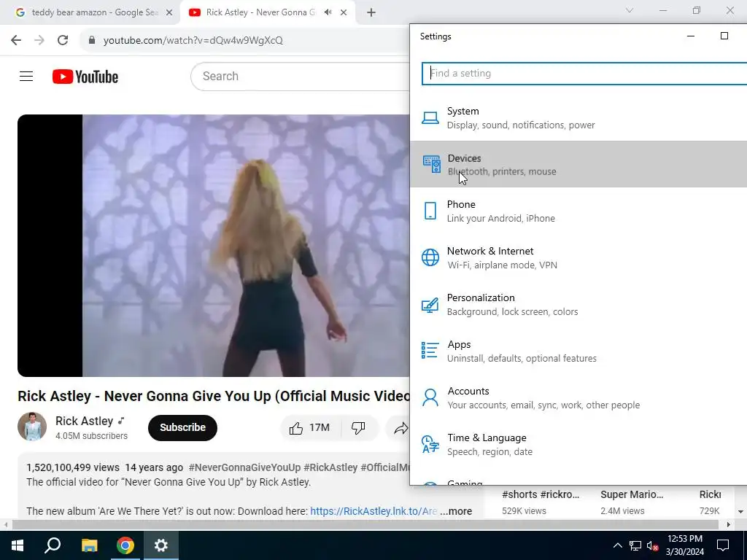Click the video title text

click(x=214, y=396)
